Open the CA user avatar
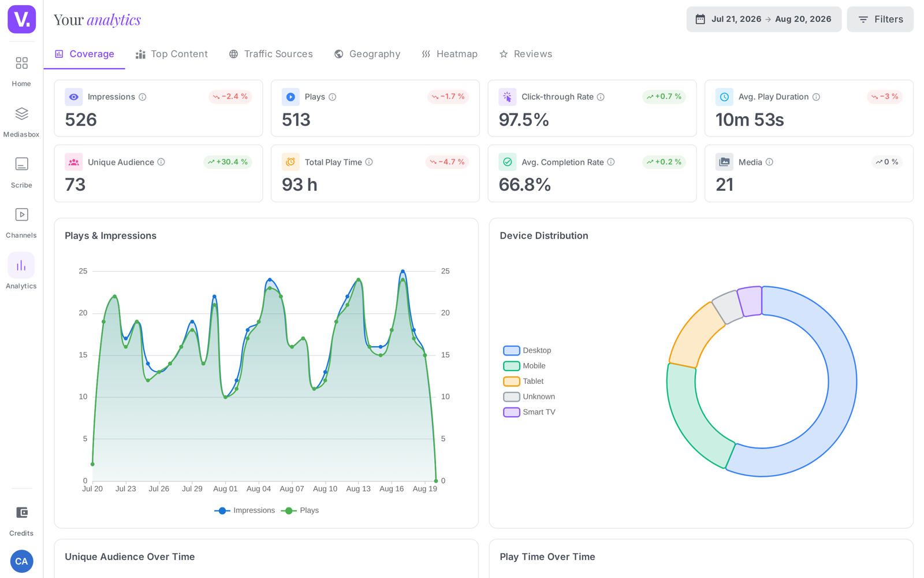Image resolution: width=924 pixels, height=578 pixels. point(21,561)
